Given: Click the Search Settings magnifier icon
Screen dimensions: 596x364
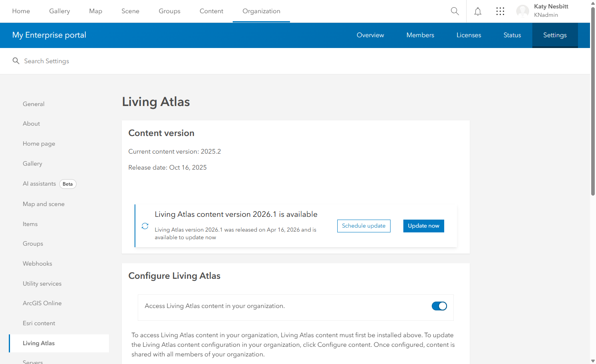Looking at the screenshot, I should 16,61.
